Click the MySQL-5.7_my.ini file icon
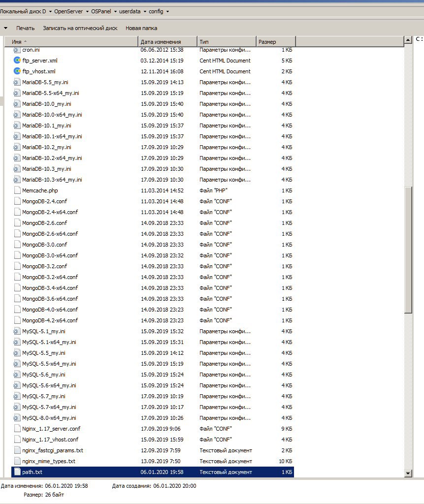The image size is (424, 504). [x=17, y=396]
